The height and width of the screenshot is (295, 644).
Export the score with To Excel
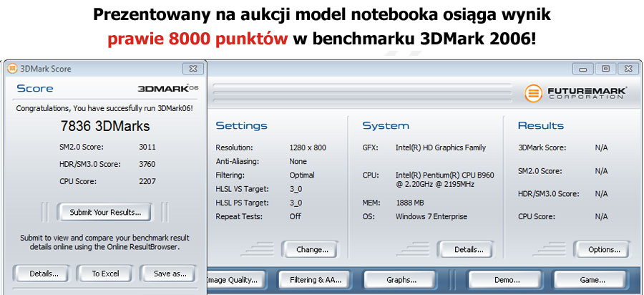pos(105,274)
